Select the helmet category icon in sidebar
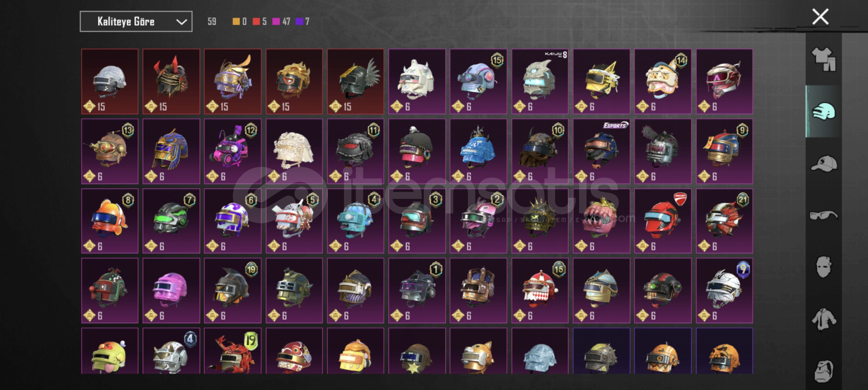868x390 pixels. 824,111
